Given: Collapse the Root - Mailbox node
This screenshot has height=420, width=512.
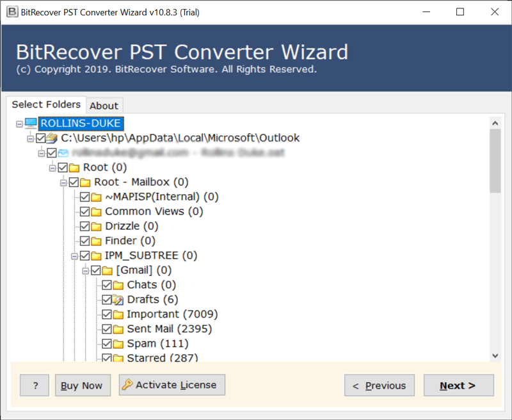Looking at the screenshot, I should pyautogui.click(x=64, y=182).
